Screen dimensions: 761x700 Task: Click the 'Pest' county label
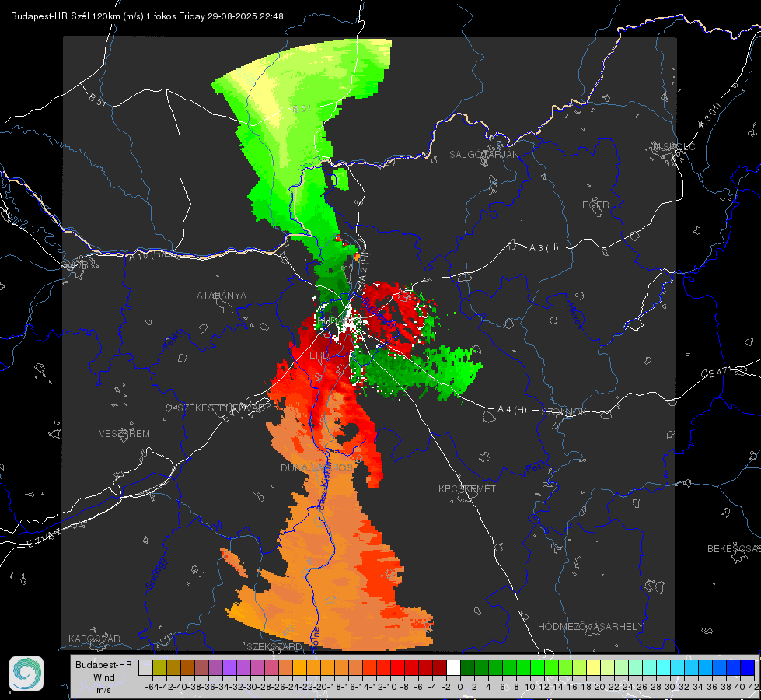(536, 469)
